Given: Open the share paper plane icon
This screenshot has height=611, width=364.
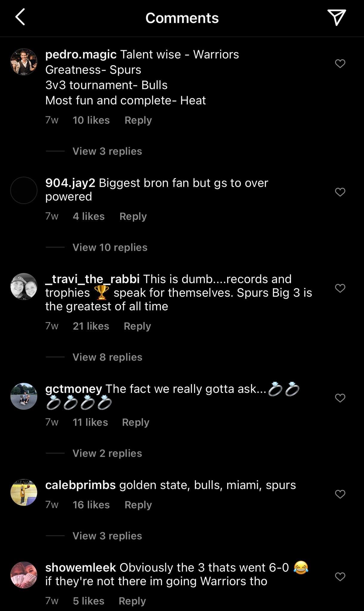Looking at the screenshot, I should coord(337,17).
